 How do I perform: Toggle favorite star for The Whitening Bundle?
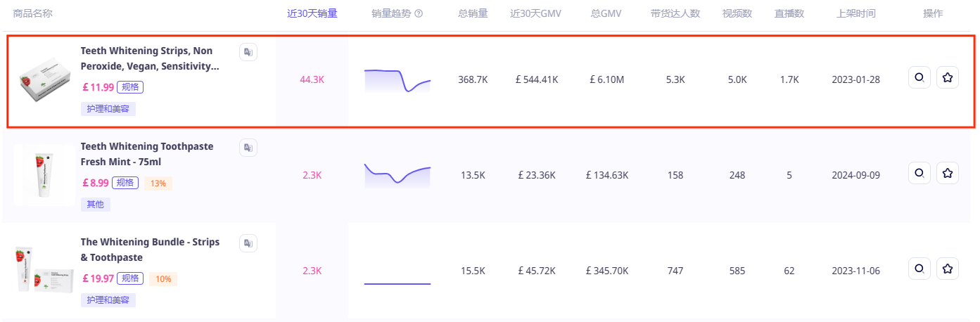click(948, 269)
